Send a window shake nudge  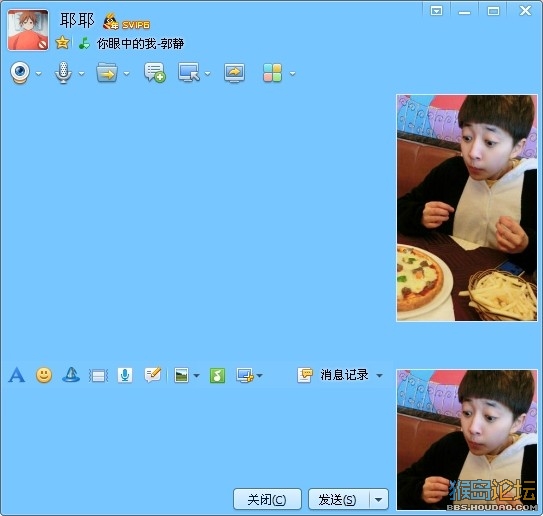pos(98,376)
